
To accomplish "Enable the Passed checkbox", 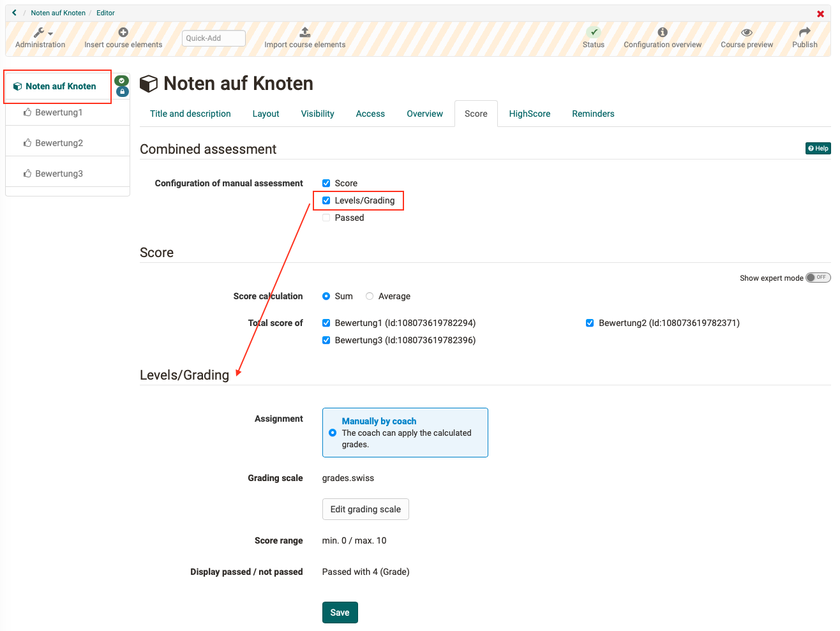I will (x=326, y=217).
